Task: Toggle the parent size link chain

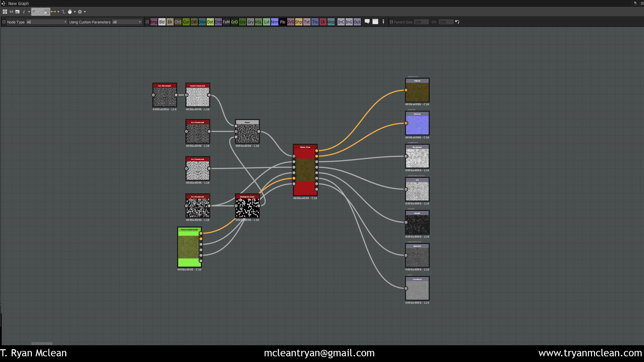Action: pos(434,22)
